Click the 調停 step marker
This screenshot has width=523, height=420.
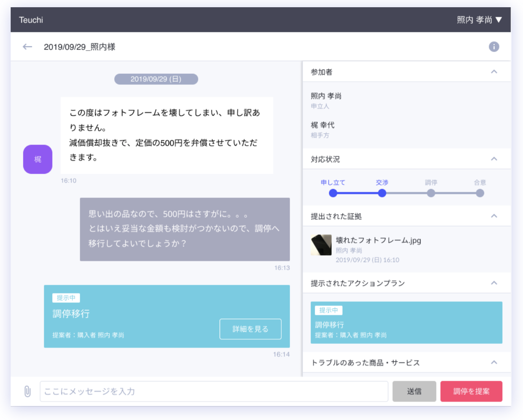click(x=431, y=193)
